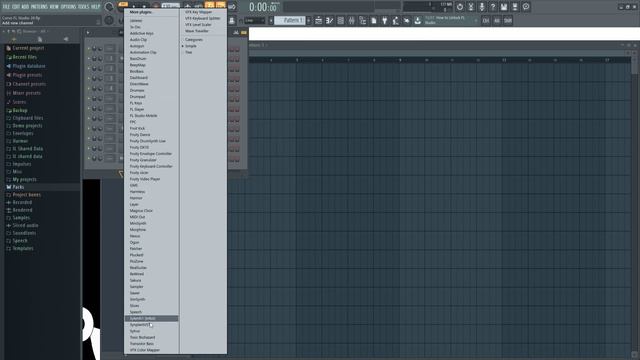Expand the Samples browser folder

pos(21,218)
